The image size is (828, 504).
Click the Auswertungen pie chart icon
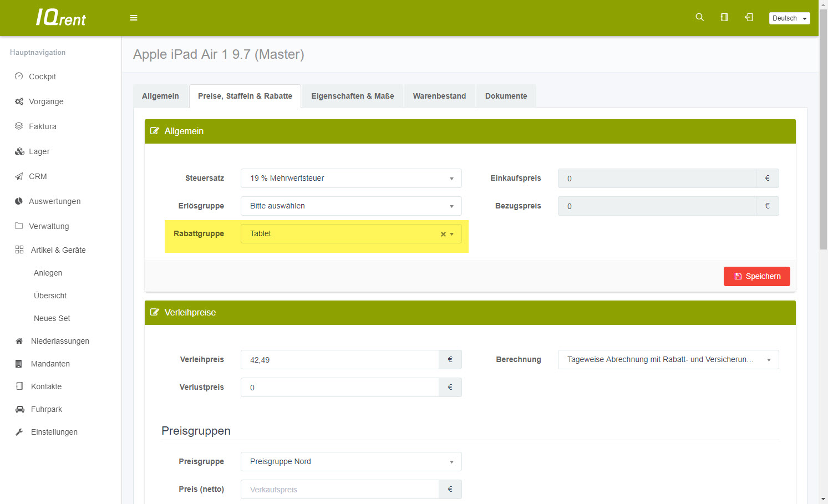click(19, 201)
